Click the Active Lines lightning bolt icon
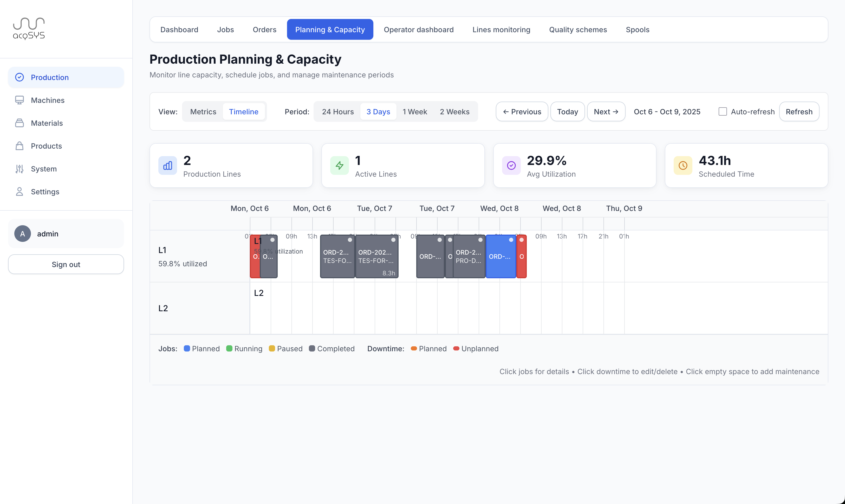Screen dimensions: 845x504 pyautogui.click(x=339, y=165)
